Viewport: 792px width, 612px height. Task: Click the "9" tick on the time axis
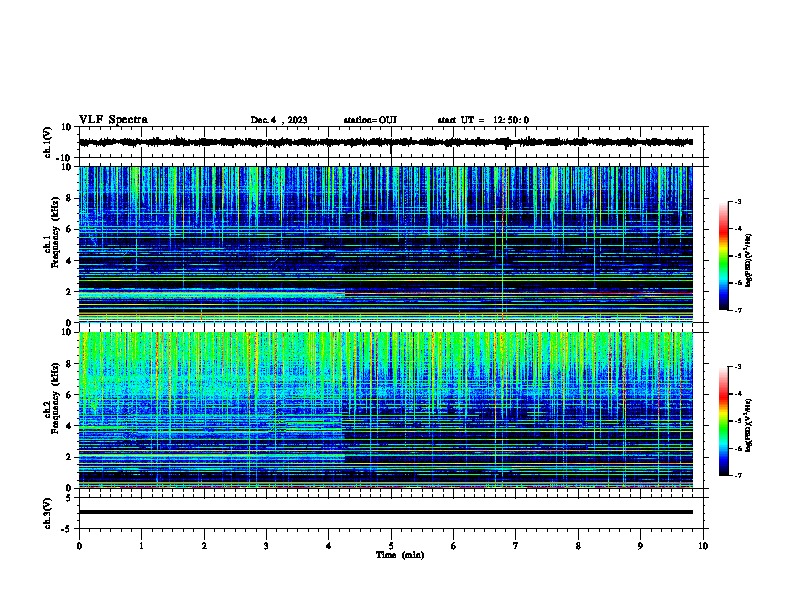coord(640,546)
